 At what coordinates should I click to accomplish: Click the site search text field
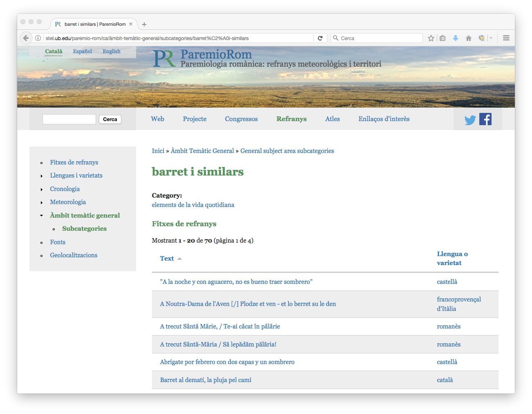pos(69,119)
